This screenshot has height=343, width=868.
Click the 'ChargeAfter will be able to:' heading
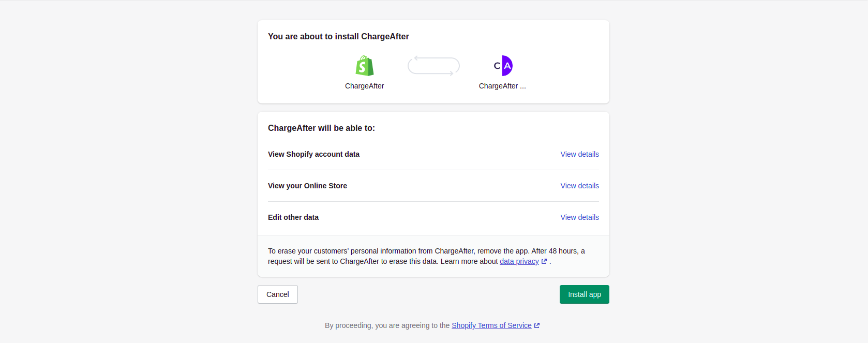click(321, 128)
